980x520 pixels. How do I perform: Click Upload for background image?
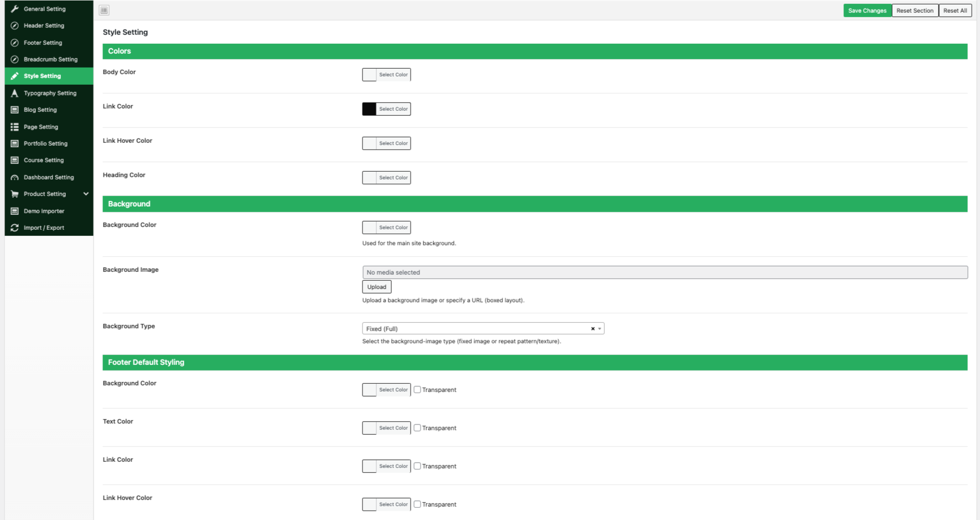click(377, 287)
